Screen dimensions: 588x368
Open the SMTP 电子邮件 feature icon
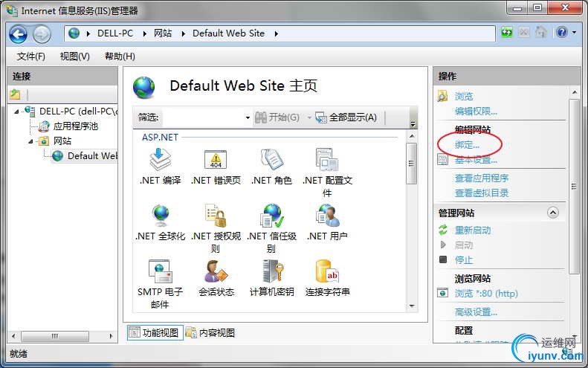(161, 271)
